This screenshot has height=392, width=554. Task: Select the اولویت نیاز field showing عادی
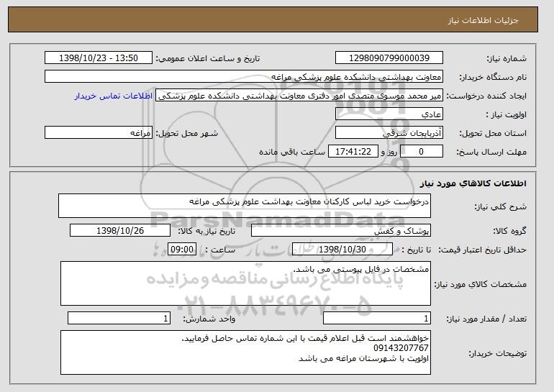389,114
